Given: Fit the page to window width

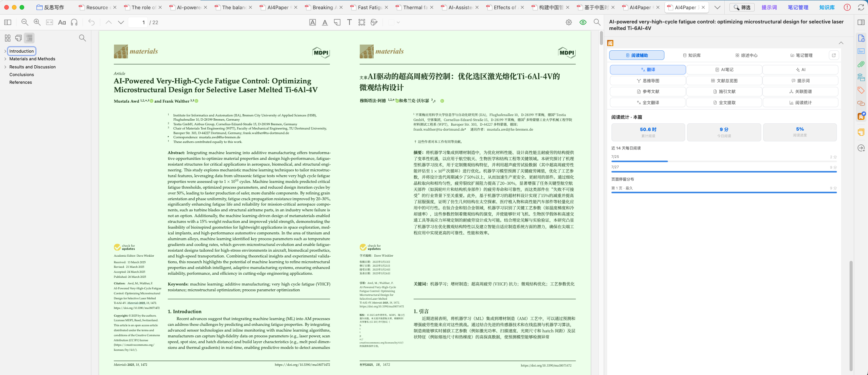Looking at the screenshot, I should tap(50, 22).
